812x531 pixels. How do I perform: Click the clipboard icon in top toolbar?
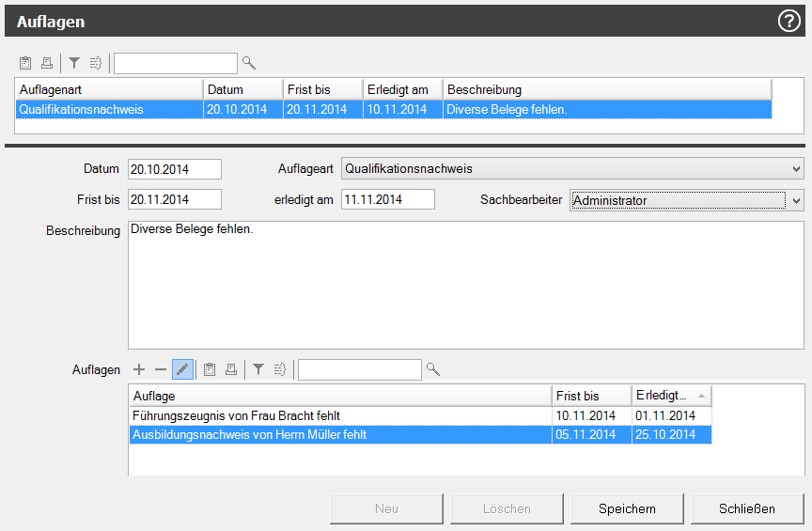[25, 63]
